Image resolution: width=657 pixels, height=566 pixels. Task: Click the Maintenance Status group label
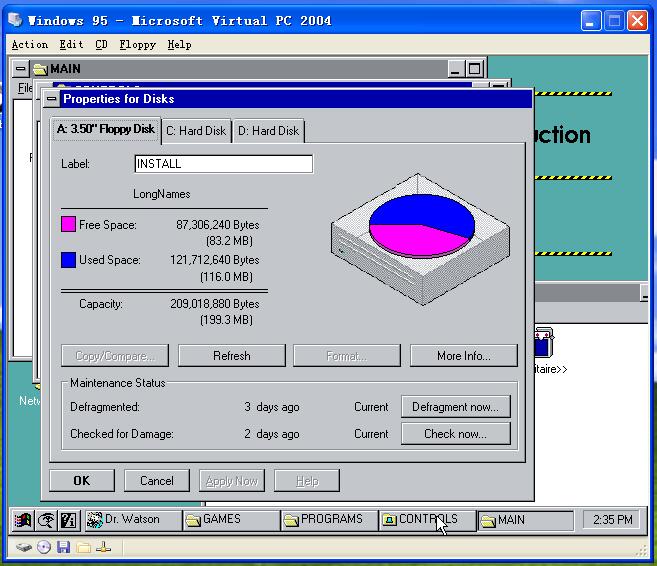[118, 383]
